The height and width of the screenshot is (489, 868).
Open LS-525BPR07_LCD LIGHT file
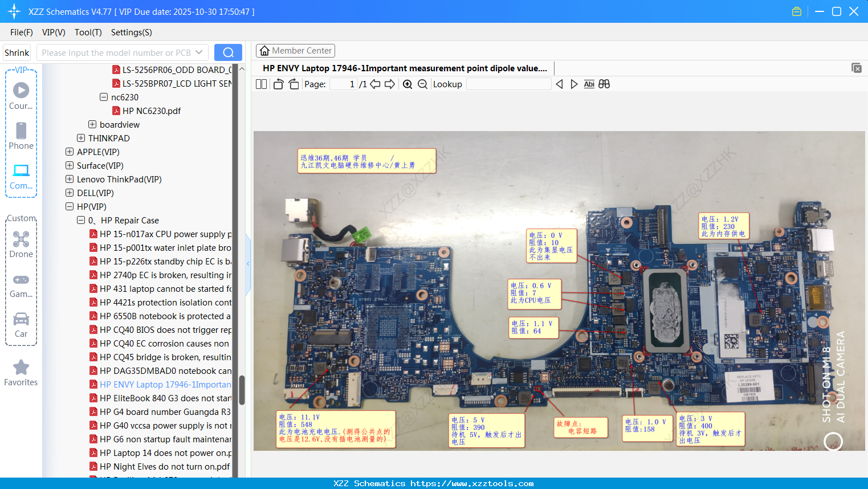coord(172,83)
